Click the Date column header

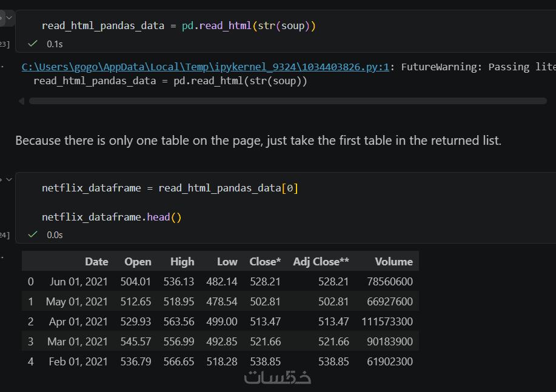96,262
